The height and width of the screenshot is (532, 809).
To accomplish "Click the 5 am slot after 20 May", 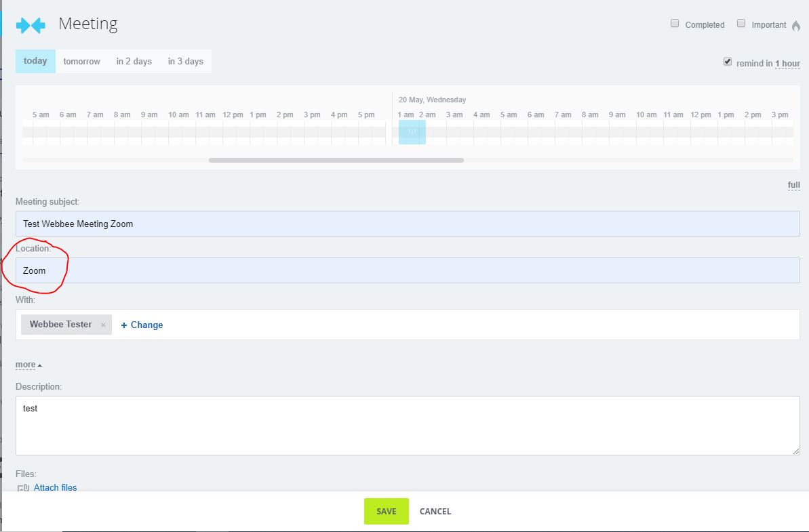I will (508, 115).
